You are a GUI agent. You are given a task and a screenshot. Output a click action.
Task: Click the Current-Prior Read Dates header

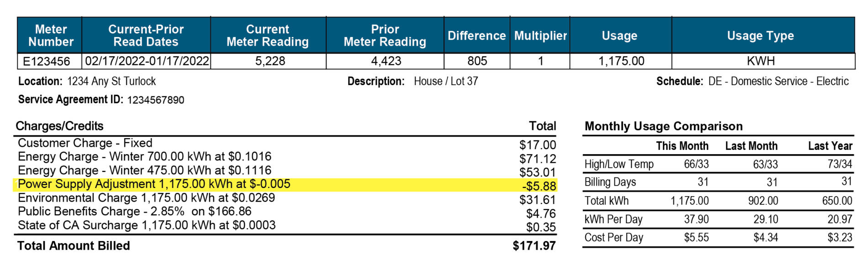146,36
